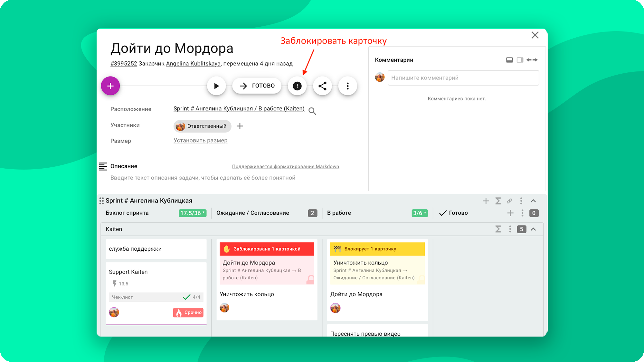Switch comments panel to bottom layout
This screenshot has height=362, width=644.
click(509, 60)
